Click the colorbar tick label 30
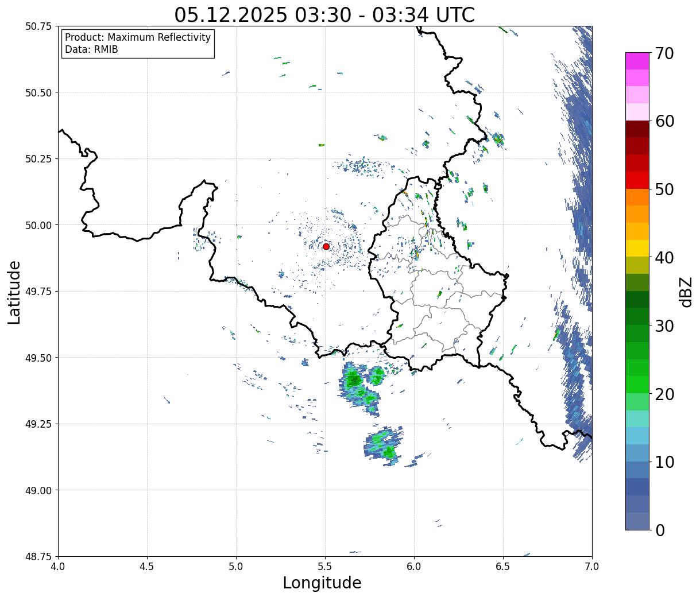 click(x=665, y=325)
